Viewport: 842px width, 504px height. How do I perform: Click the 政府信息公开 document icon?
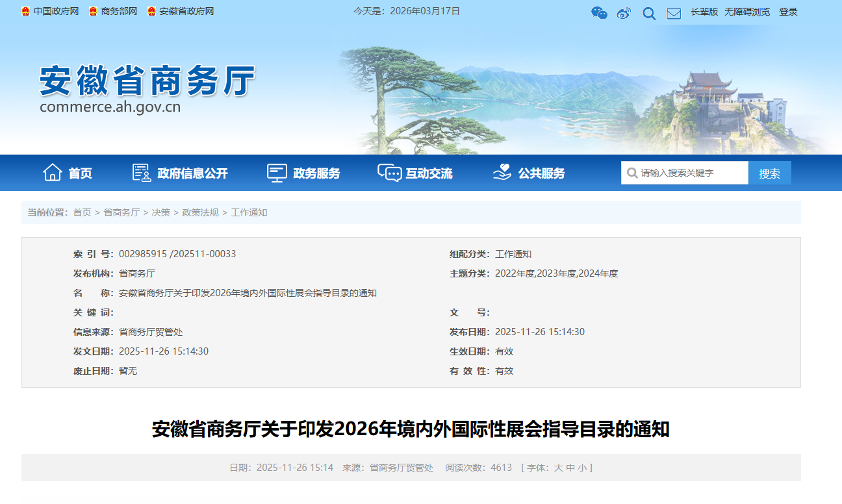click(142, 173)
